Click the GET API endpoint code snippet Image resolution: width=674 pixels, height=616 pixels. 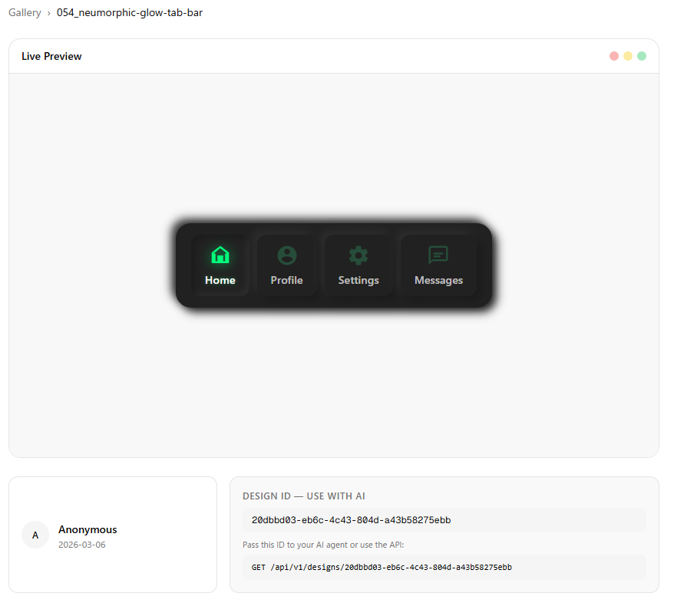click(444, 568)
